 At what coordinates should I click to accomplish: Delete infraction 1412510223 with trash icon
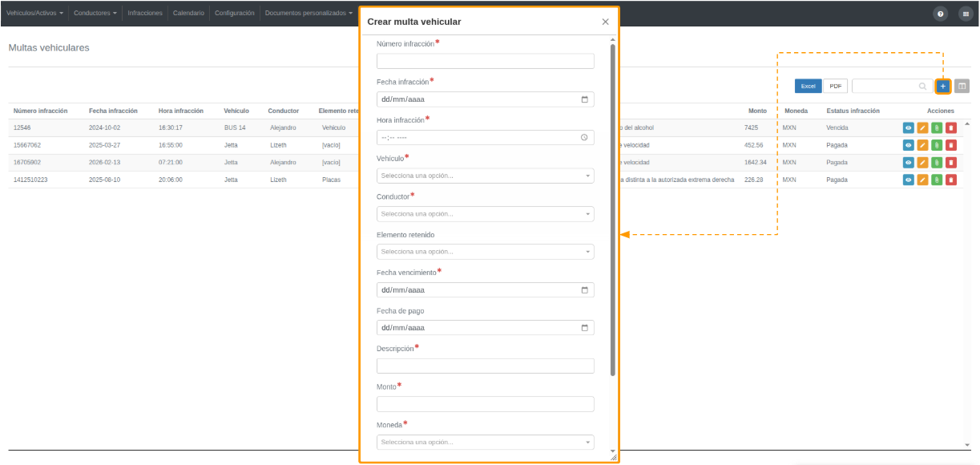click(950, 180)
